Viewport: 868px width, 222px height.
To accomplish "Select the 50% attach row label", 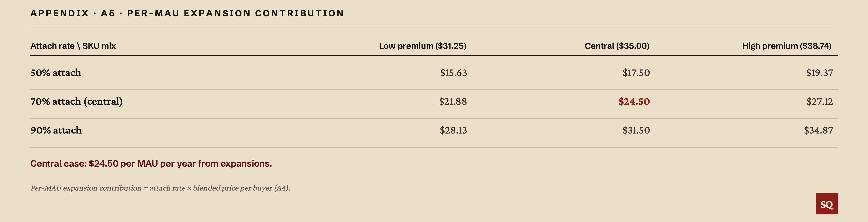I will 56,73.
